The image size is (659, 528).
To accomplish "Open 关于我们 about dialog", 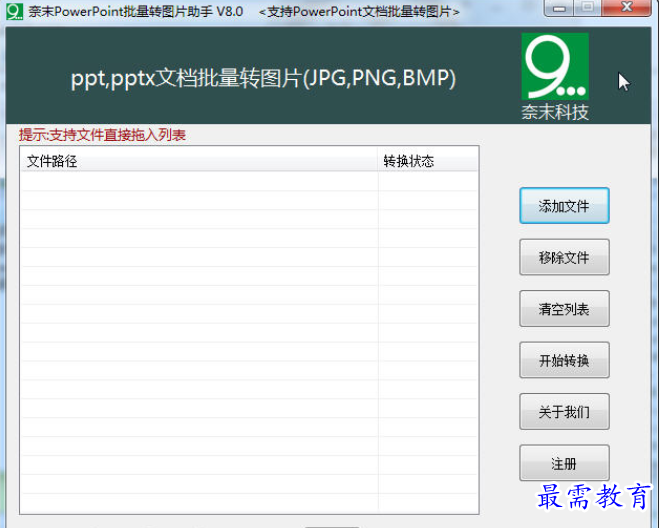I will click(x=564, y=412).
